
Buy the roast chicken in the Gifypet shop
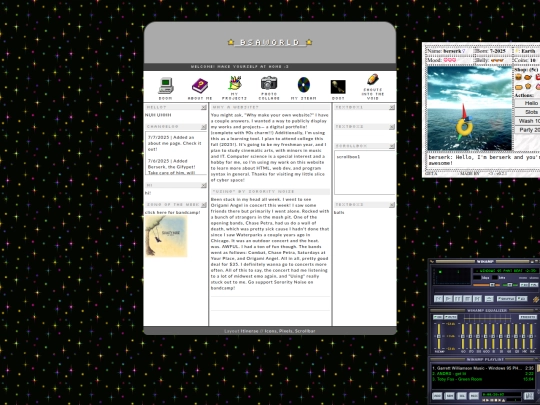[528, 77]
